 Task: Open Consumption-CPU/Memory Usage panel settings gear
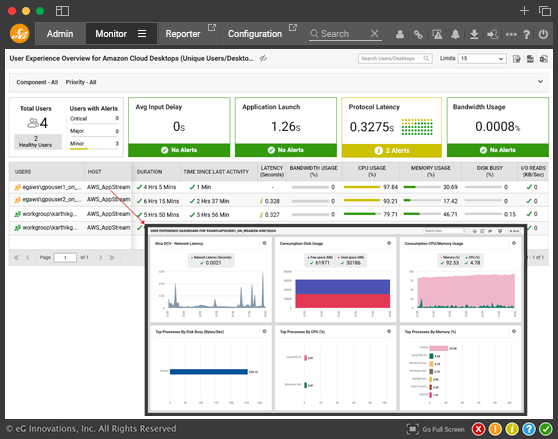[x=514, y=243]
